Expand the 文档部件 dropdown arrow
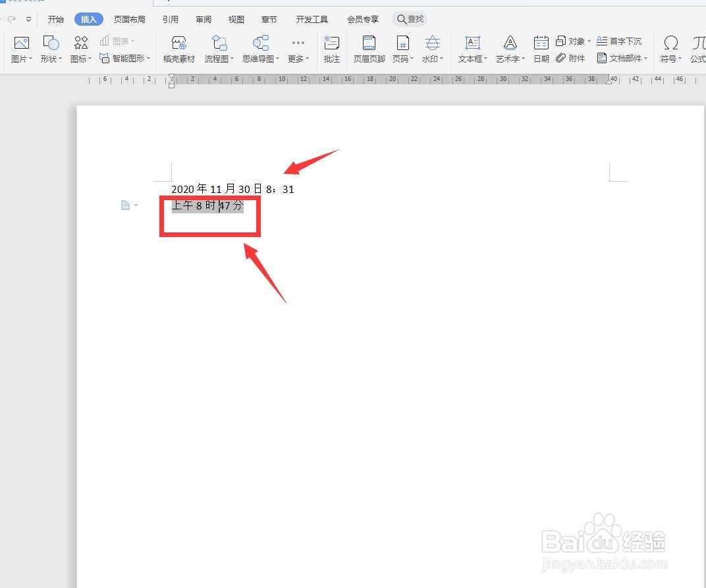This screenshot has height=588, width=706. point(645,58)
